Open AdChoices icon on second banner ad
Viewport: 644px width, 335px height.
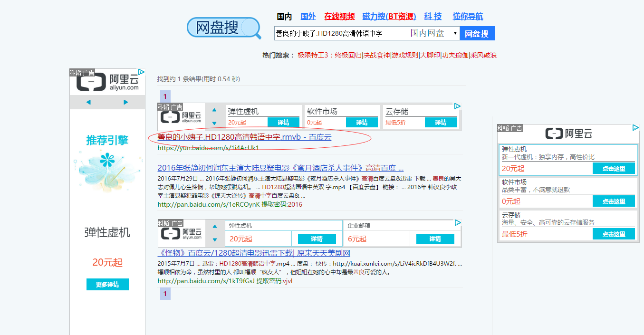(458, 222)
